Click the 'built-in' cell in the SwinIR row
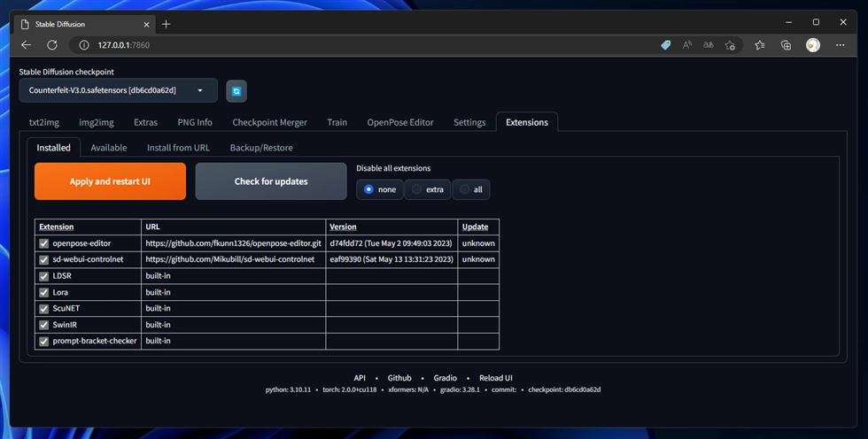The width and height of the screenshot is (868, 439). point(233,325)
